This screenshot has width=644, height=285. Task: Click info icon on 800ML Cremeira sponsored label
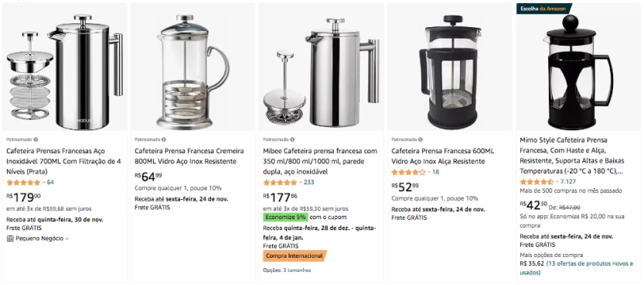tap(164, 139)
